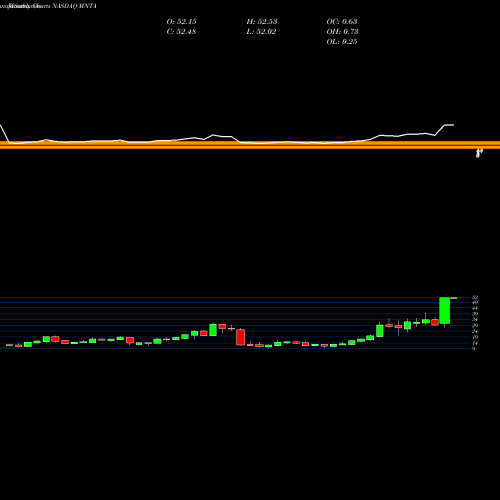This screenshot has width=500, height=500.
Task: Click the white indicator line's final plateau
Action: (449, 125)
